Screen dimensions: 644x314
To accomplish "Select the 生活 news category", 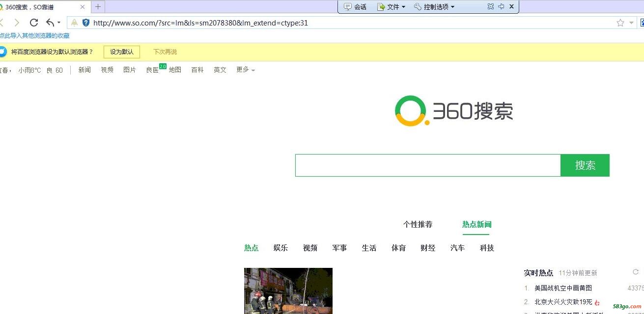I will (369, 248).
